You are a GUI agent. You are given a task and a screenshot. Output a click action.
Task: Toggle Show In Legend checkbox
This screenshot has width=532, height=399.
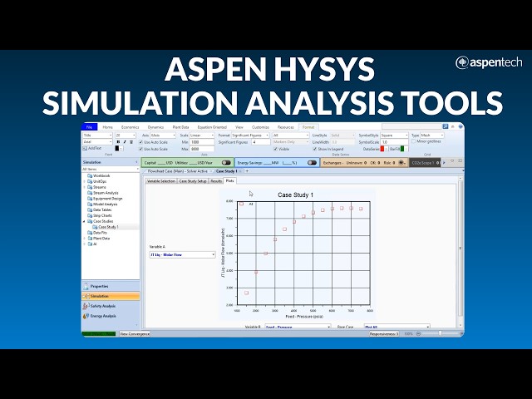[x=314, y=149]
